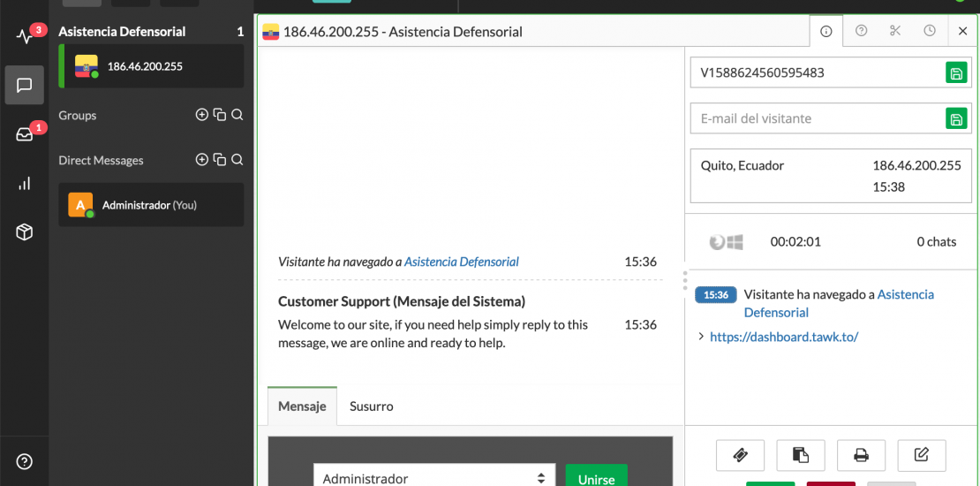The width and height of the screenshot is (980, 486).
Task: Open Asistencia Defensorial link in visitor history
Action: (x=839, y=303)
